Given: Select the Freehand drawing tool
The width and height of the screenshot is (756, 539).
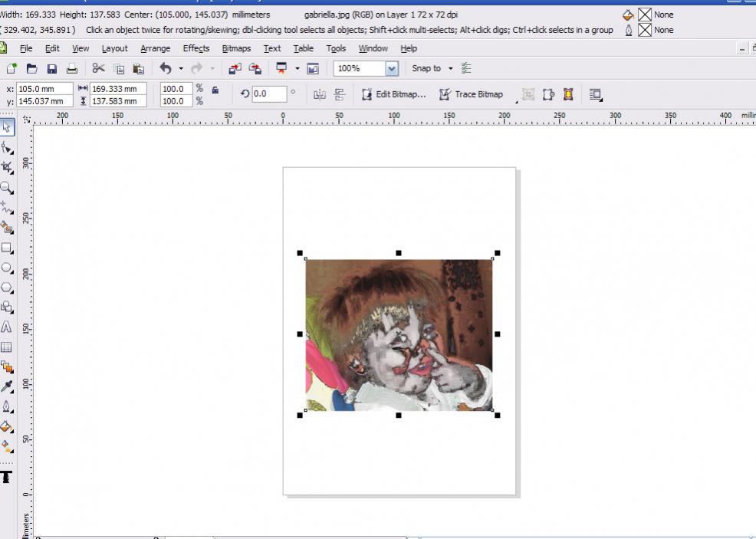Looking at the screenshot, I should pyautogui.click(x=7, y=208).
